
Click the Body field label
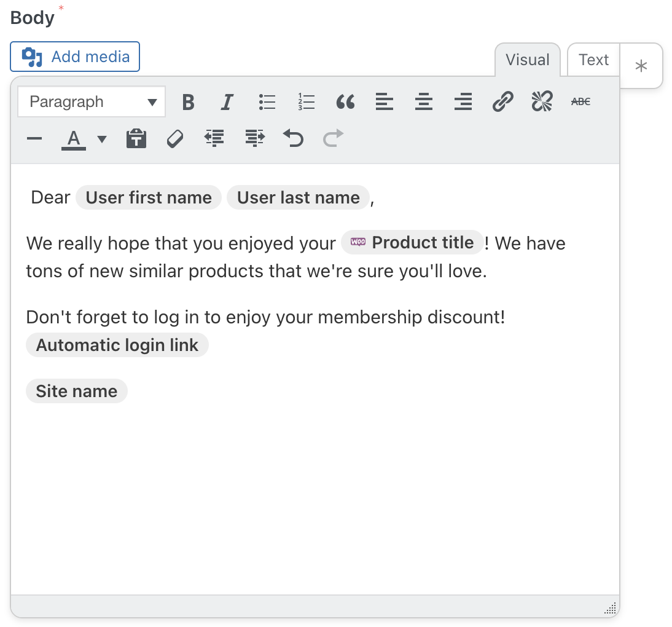pyautogui.click(x=33, y=18)
